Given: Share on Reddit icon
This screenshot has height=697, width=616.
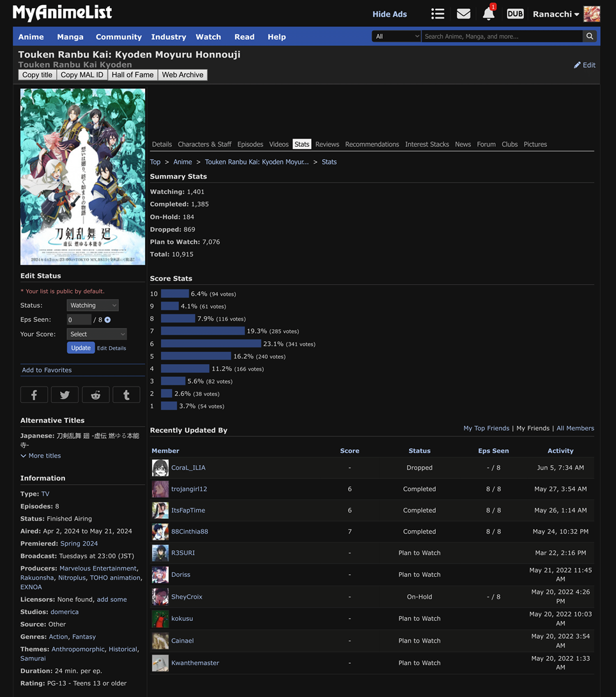Looking at the screenshot, I should 95,395.
